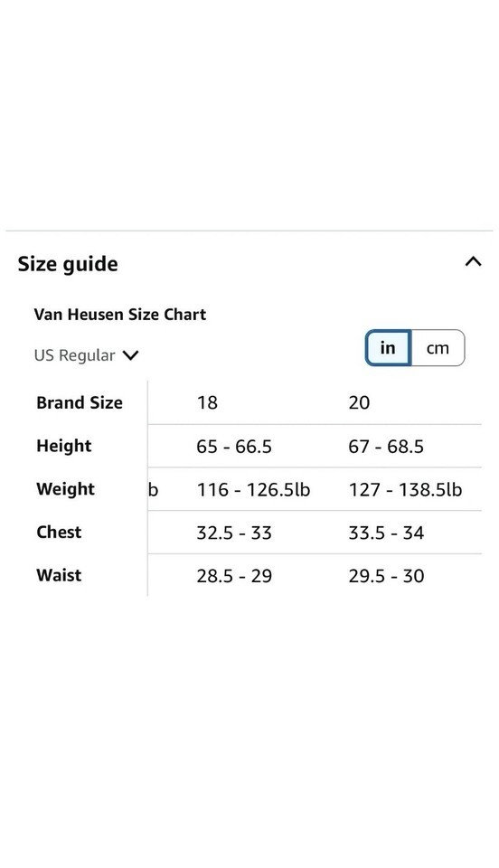
Task: Click the Brand Size row label
Action: (x=80, y=402)
